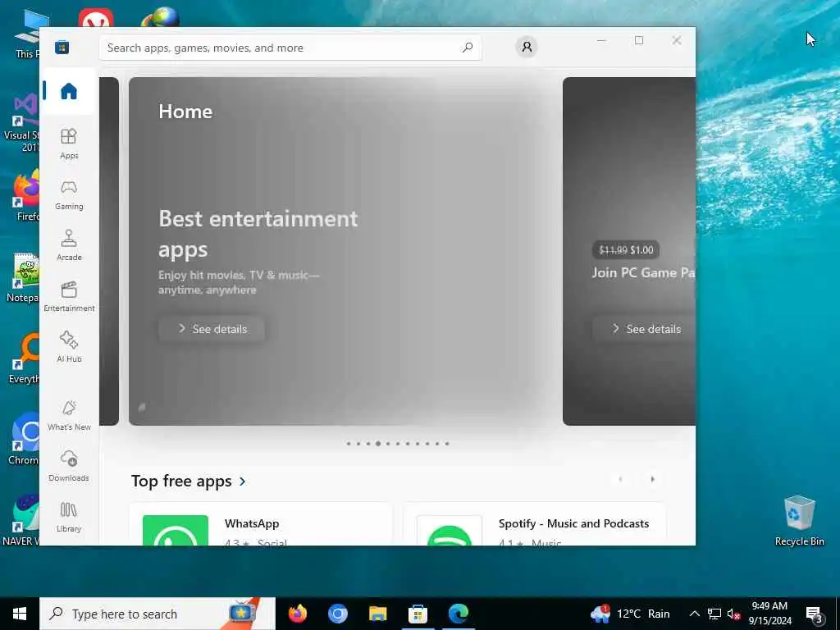
Task: Select the first carousel page dot
Action: point(349,444)
